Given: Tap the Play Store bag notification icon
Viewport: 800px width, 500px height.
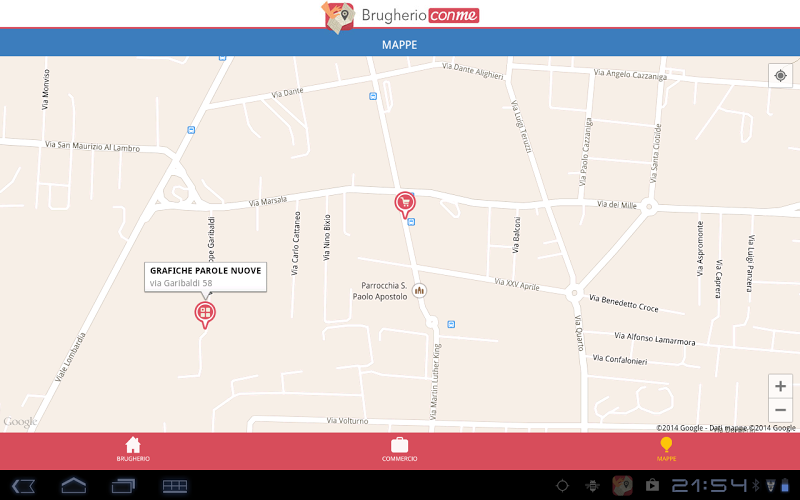Looking at the screenshot, I should click(x=653, y=486).
